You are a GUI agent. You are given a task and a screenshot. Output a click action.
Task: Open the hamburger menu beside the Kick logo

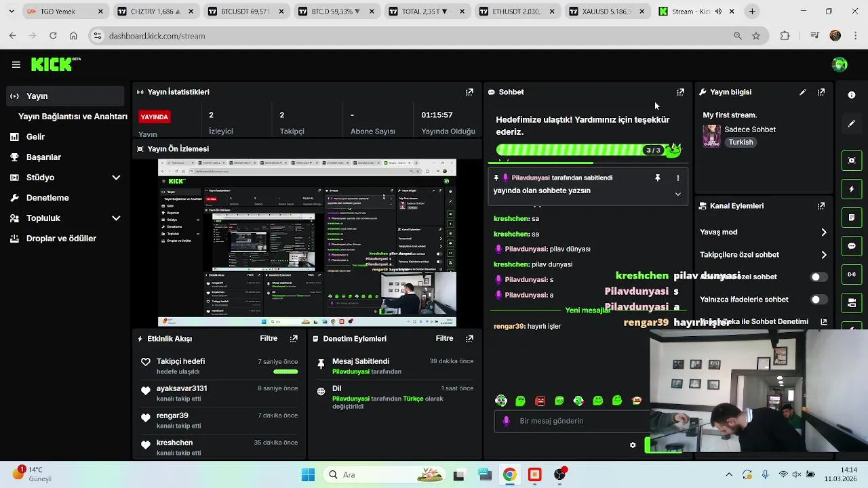16,64
